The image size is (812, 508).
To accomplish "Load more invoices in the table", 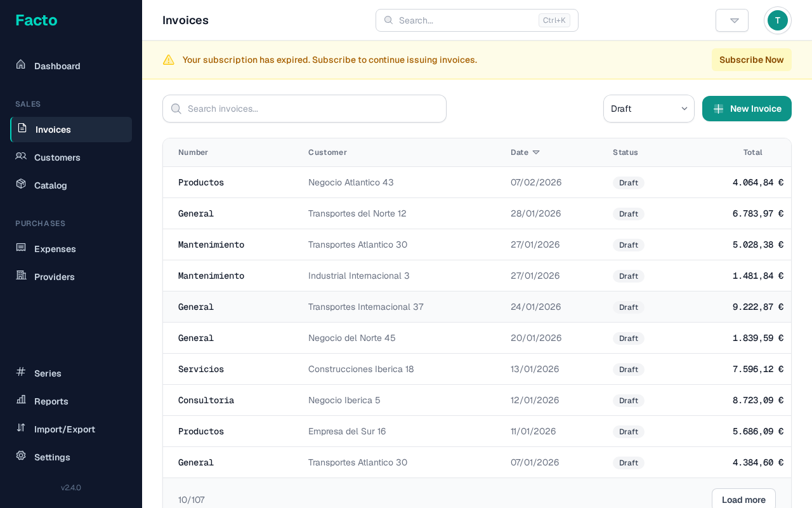I will (x=743, y=499).
